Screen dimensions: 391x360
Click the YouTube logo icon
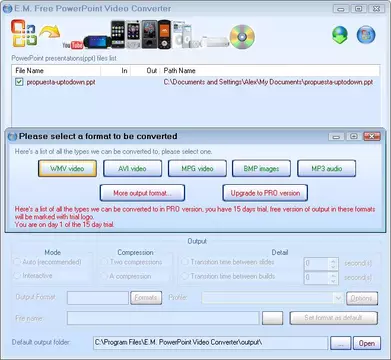pyautogui.click(x=72, y=45)
